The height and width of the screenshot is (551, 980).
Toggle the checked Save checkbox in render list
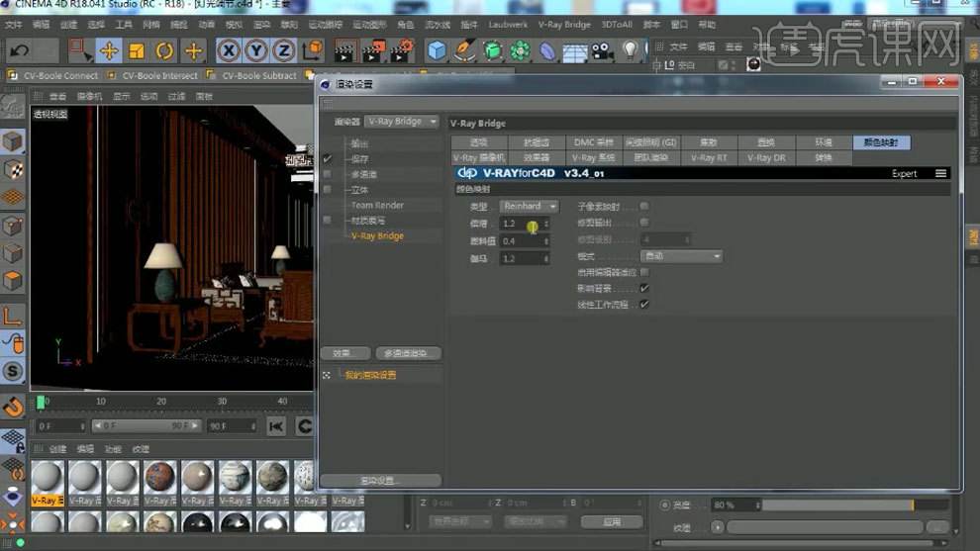pos(328,158)
